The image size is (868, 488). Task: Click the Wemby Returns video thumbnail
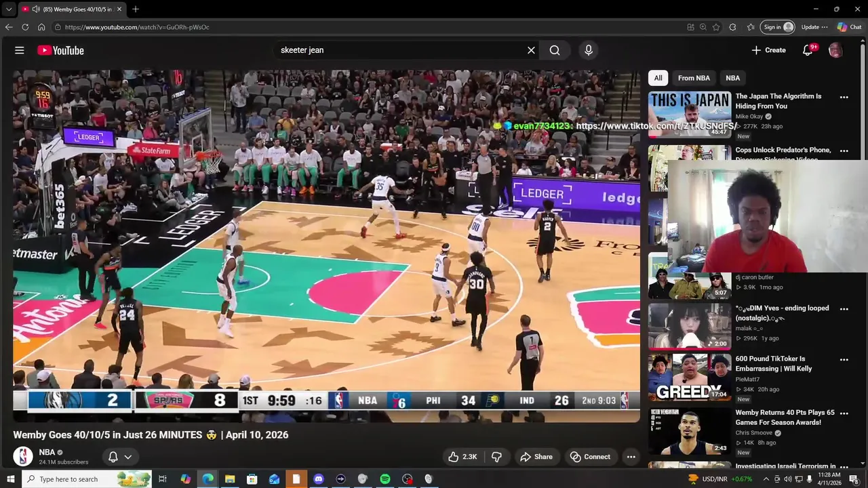click(x=690, y=430)
